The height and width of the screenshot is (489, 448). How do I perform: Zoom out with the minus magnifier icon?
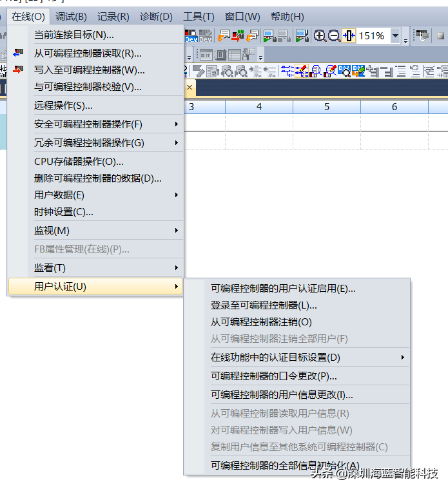click(334, 36)
